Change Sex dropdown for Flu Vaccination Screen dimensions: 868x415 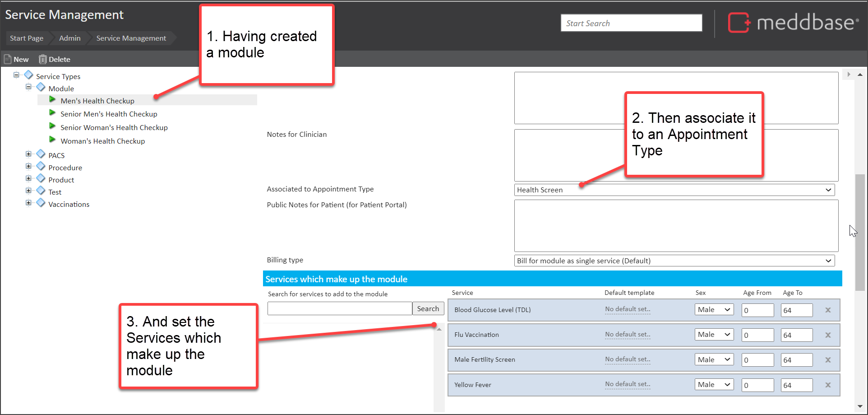point(714,335)
